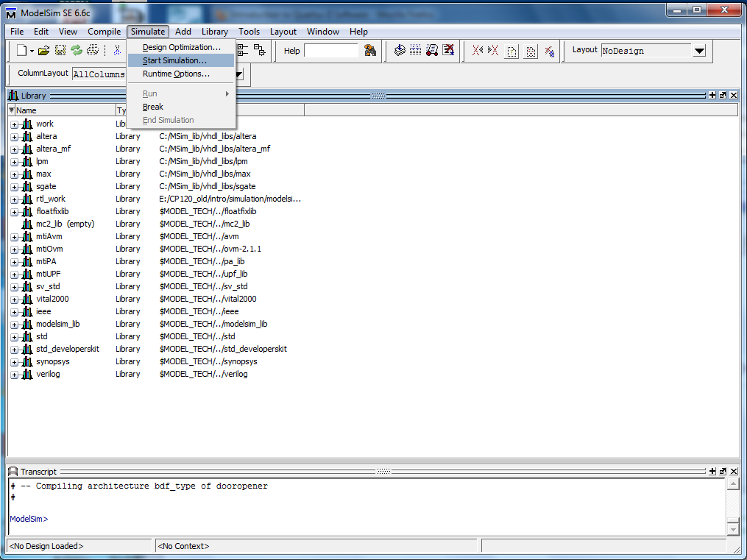The height and width of the screenshot is (560, 747).
Task: Click the binoculars Help search icon
Action: (x=369, y=51)
